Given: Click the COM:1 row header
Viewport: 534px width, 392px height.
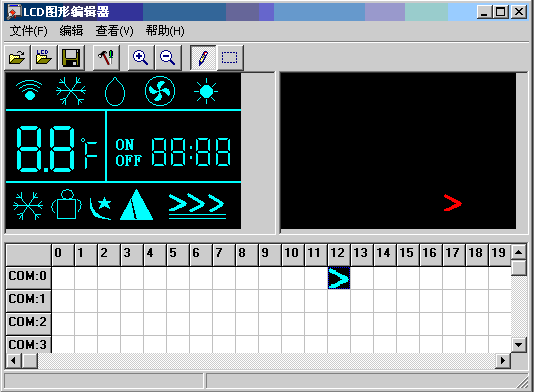Looking at the screenshot, I should (x=29, y=301).
